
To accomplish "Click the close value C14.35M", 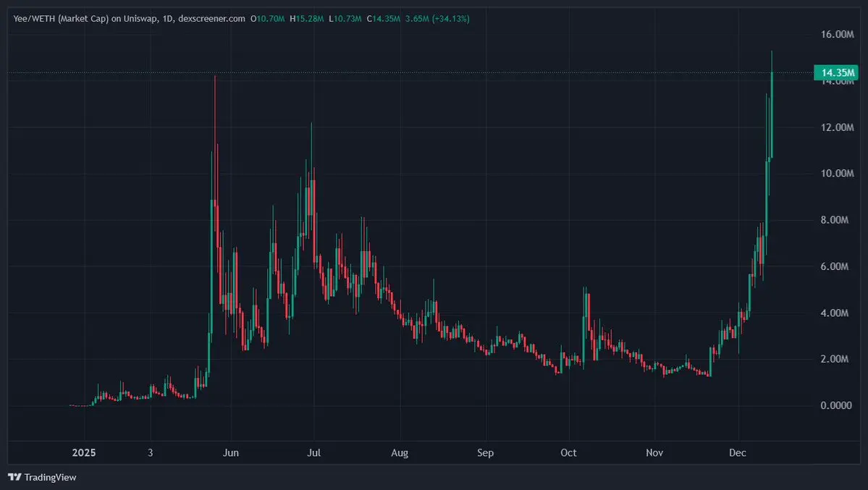I will pos(383,19).
